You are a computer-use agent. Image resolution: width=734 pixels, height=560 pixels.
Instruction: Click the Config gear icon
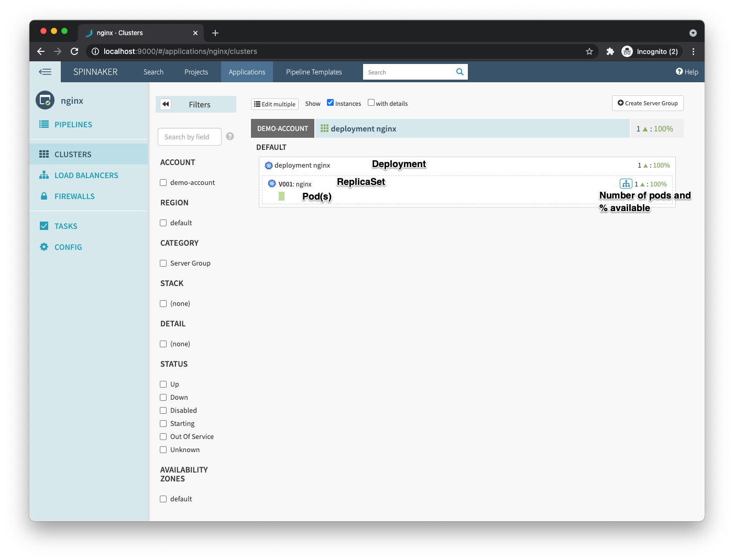tap(44, 247)
